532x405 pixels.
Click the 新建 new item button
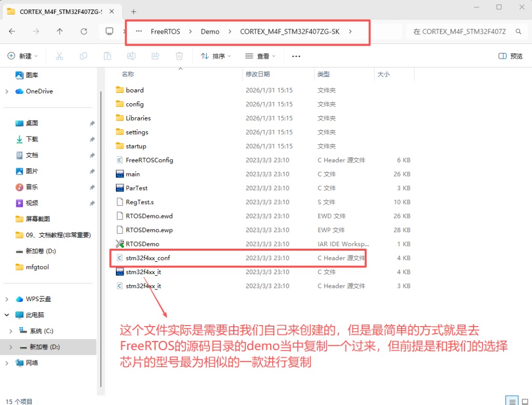[21, 56]
